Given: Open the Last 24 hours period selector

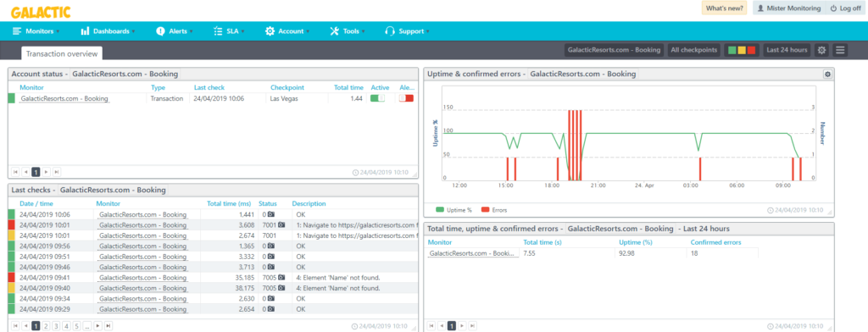Looking at the screenshot, I should 787,50.
